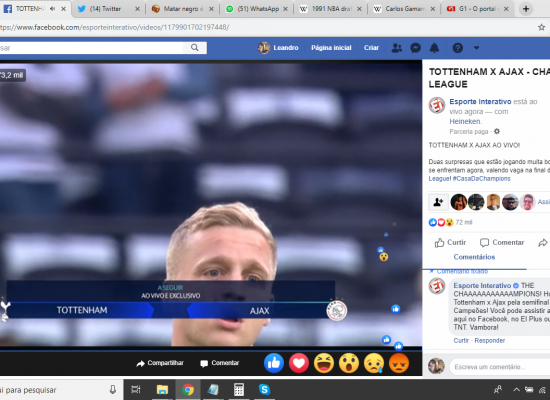
Task: Open Skype from the taskbar
Action: pos(264,389)
